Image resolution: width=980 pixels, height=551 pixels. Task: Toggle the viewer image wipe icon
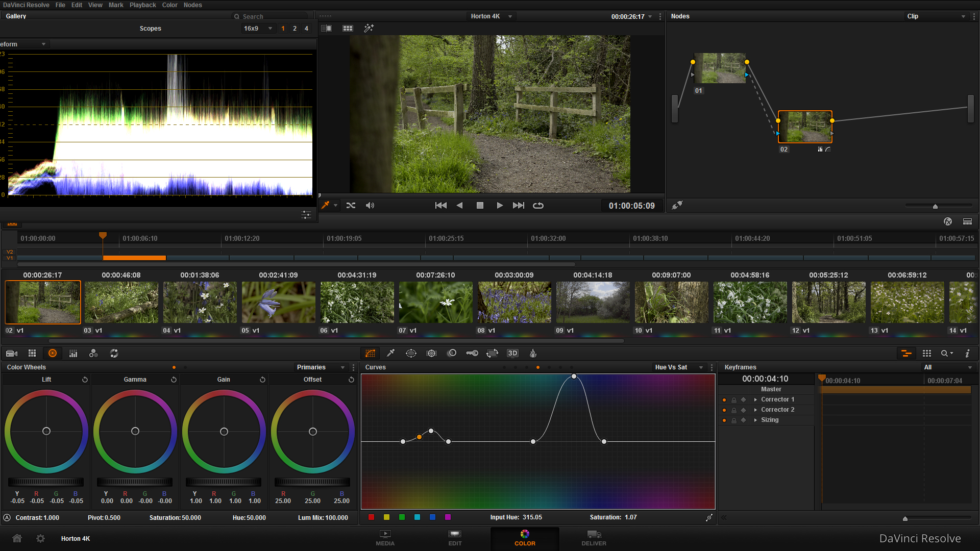(326, 28)
